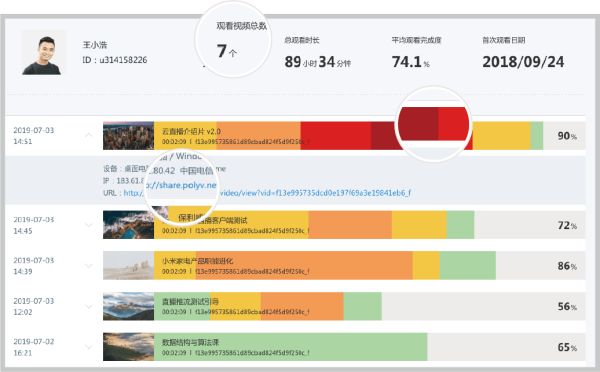This screenshot has width=600, height=372.
Task: Expand the 2019-07-03 14:45 row chevron
Action: (88, 225)
